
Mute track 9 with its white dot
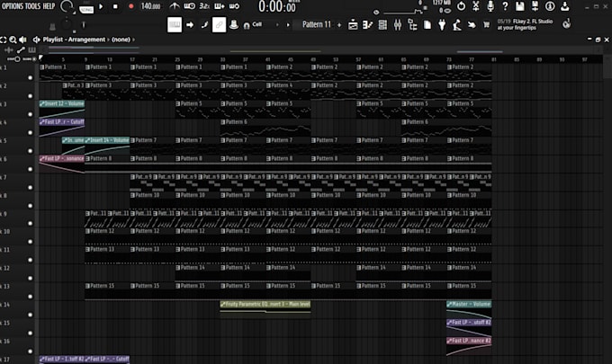point(30,224)
